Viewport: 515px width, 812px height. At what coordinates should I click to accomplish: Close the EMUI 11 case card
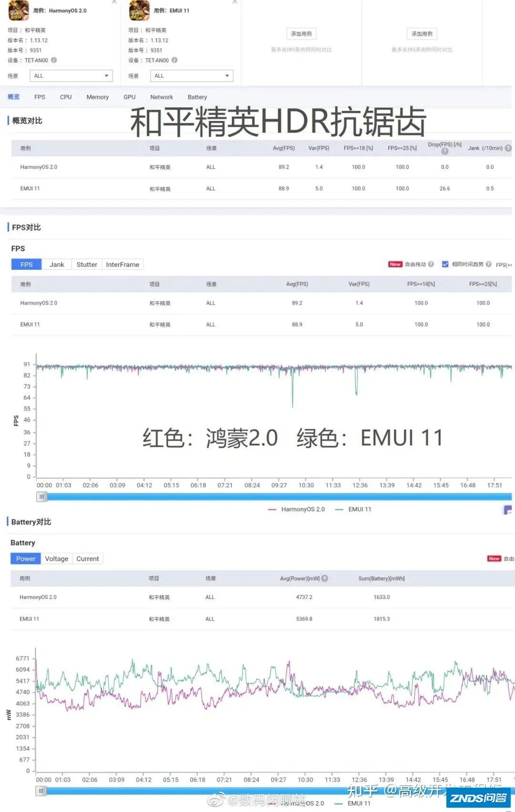pos(235,2)
